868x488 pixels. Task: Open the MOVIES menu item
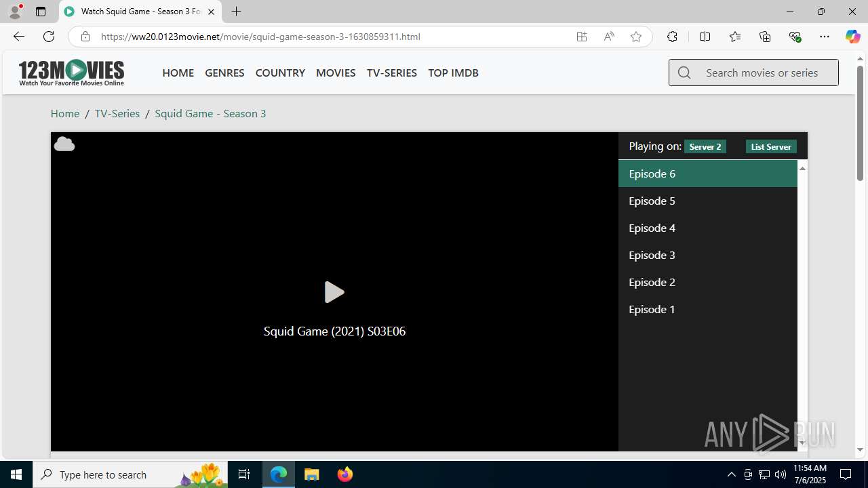tap(336, 73)
